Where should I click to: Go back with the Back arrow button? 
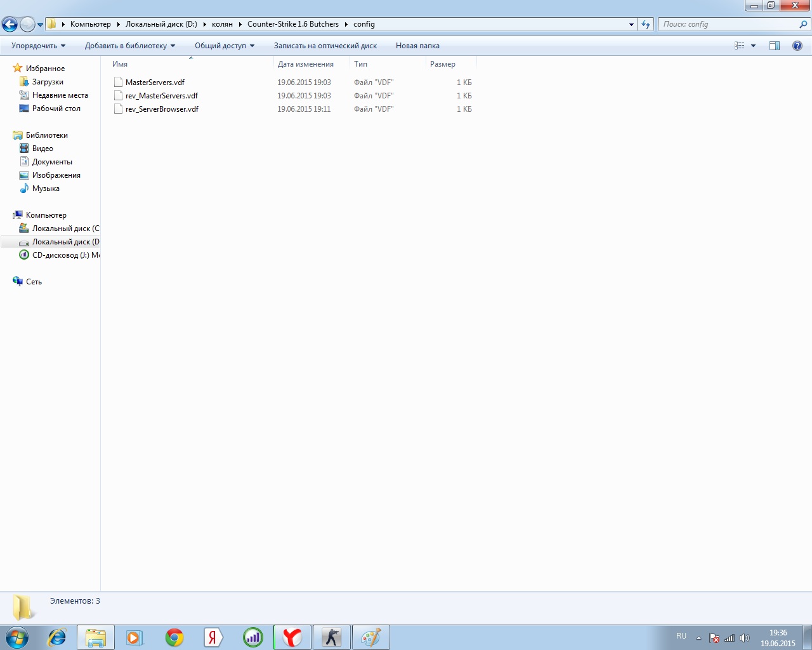point(10,25)
